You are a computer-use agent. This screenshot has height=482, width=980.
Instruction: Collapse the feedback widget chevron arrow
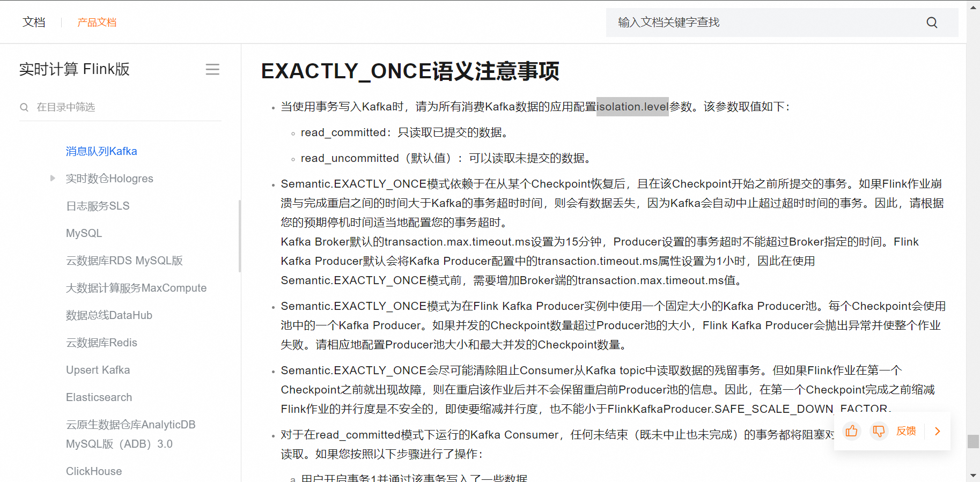point(938,431)
